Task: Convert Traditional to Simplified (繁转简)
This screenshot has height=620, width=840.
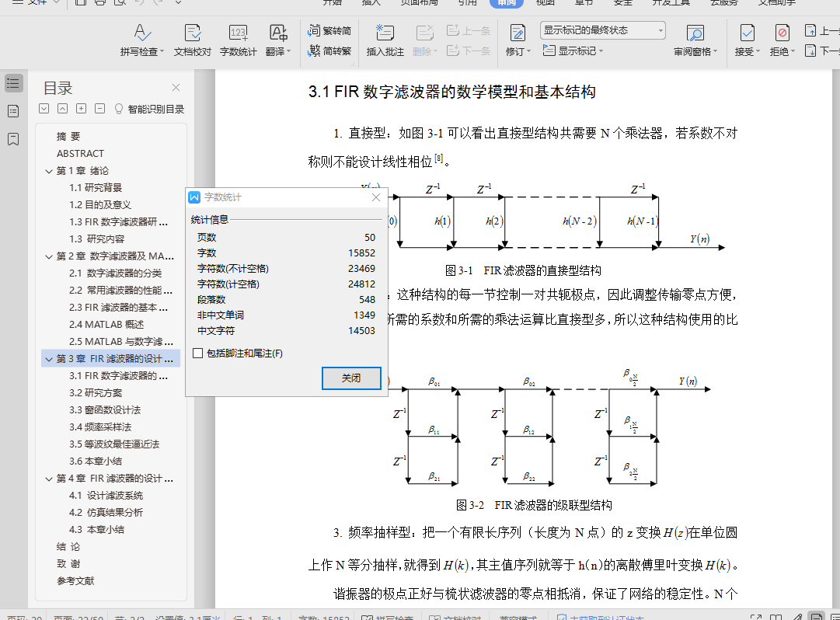Action: pos(330,30)
